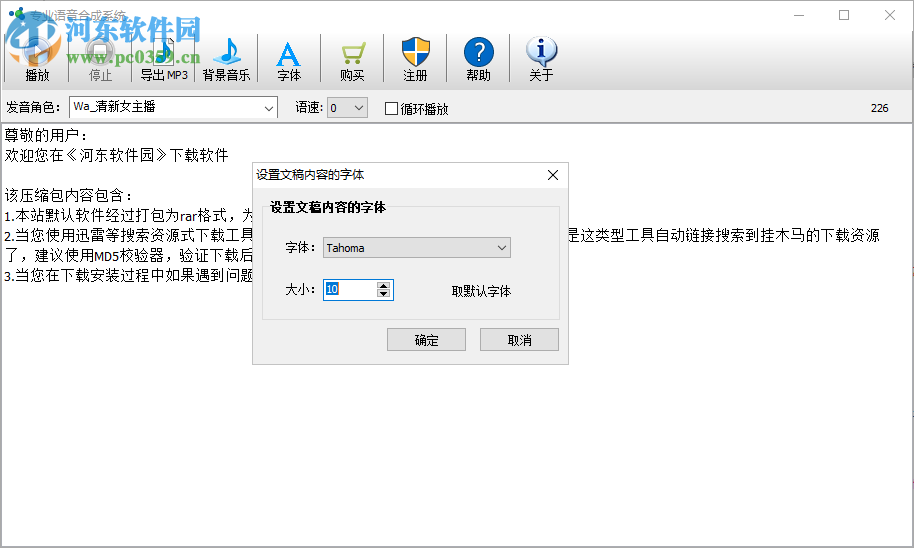This screenshot has width=914, height=548.
Task: Click the text line 尊敬的用户
Action: point(45,135)
